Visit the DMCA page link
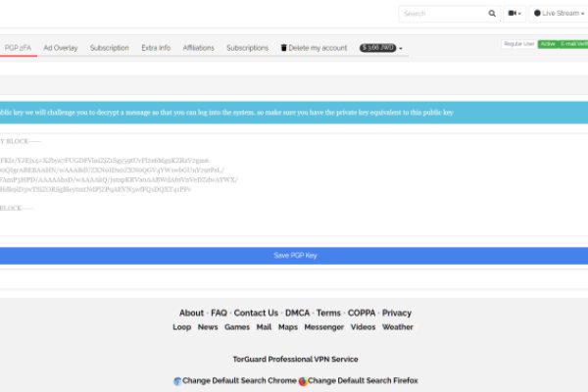The width and height of the screenshot is (588, 392). coord(297,313)
